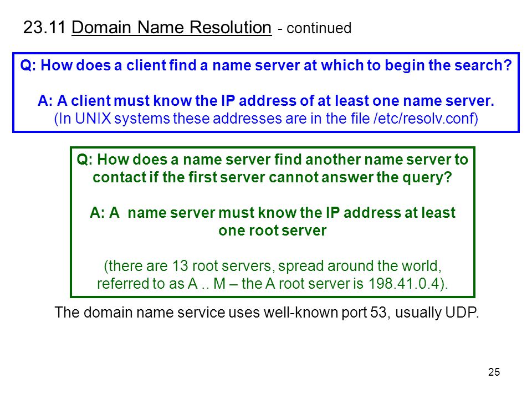
Task: Click the sentence about well-known port 53, usually UDP
Action: [x=267, y=313]
